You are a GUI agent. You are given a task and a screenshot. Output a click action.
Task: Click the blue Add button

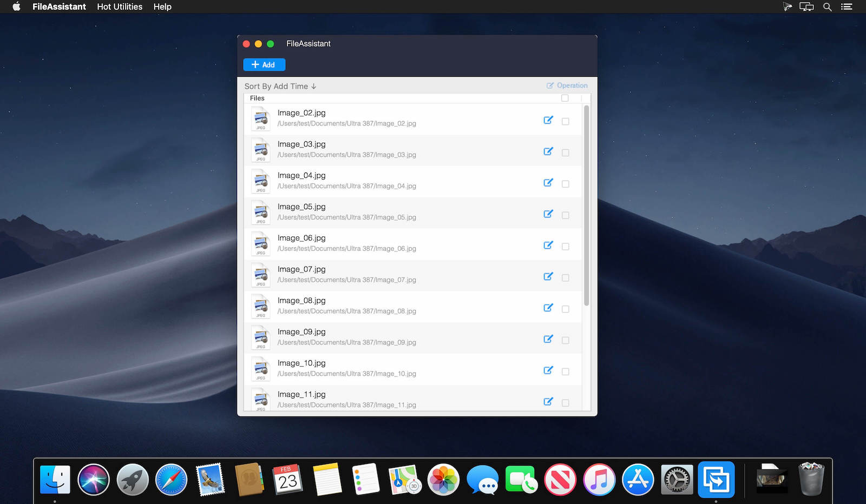[x=264, y=65]
